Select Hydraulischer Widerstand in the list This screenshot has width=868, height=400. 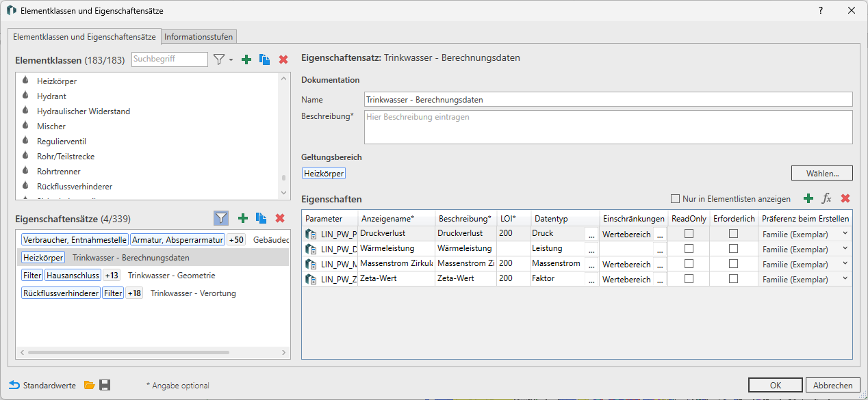(84, 111)
